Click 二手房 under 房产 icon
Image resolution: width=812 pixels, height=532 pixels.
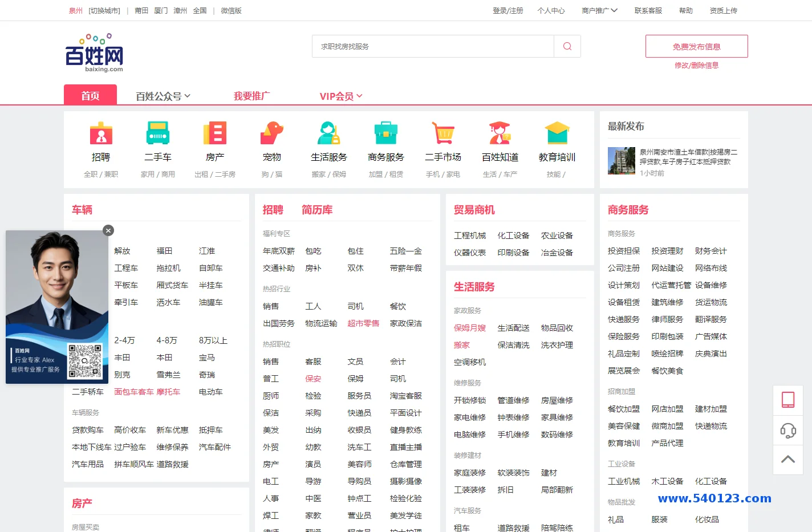225,174
